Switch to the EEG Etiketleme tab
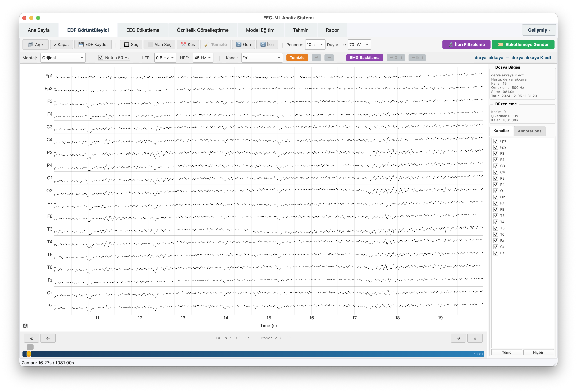The image size is (577, 392). click(x=143, y=30)
